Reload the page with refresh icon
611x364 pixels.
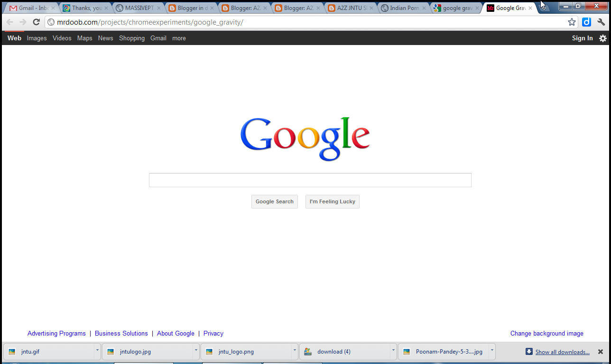(36, 22)
